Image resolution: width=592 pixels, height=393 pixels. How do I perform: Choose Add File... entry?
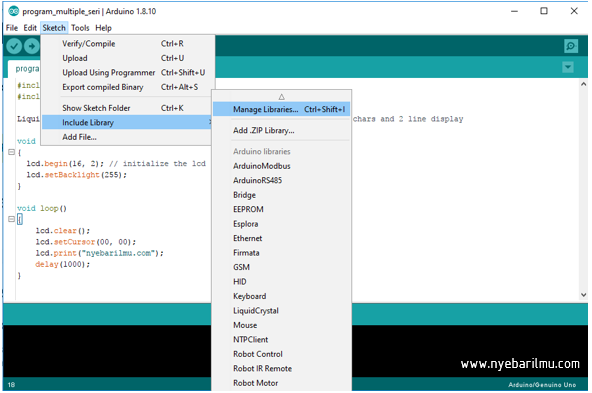tap(127, 137)
